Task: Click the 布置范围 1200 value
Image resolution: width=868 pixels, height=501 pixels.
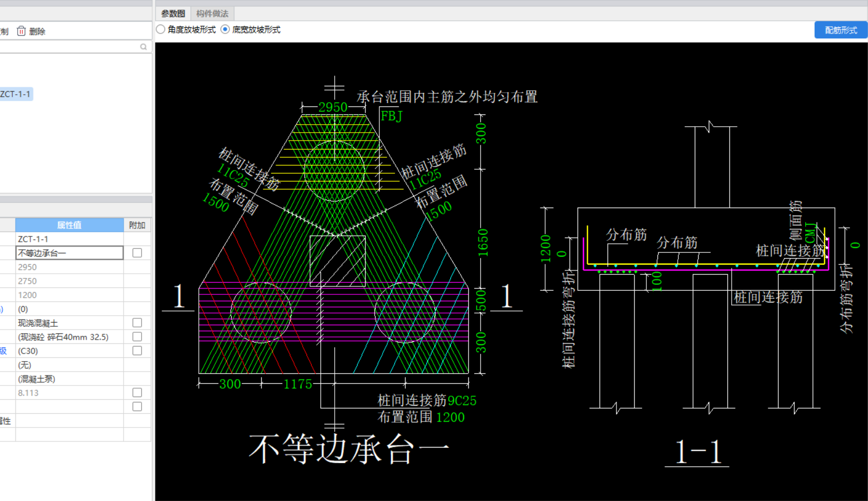Action: pyautogui.click(x=450, y=417)
